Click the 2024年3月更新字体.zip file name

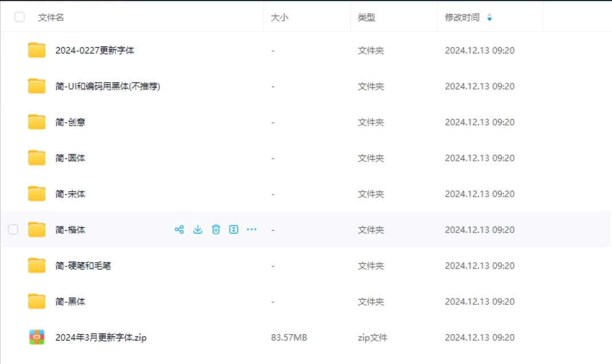pos(101,338)
